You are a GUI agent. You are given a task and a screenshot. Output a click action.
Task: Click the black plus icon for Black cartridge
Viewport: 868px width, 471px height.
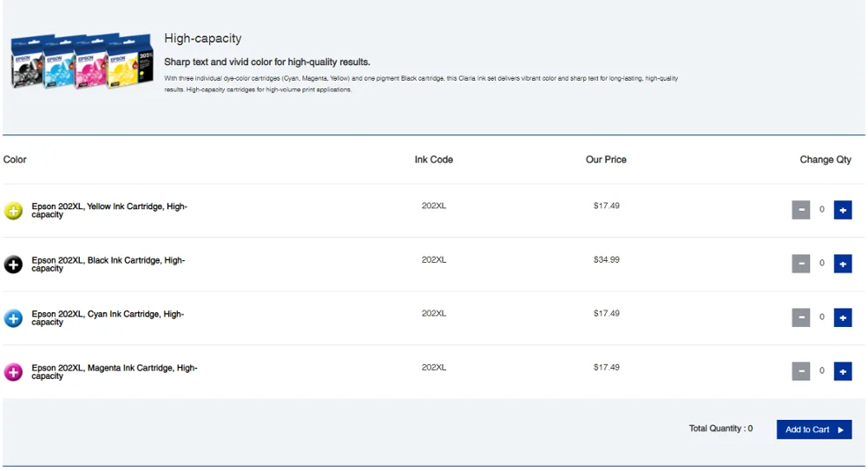click(x=13, y=265)
